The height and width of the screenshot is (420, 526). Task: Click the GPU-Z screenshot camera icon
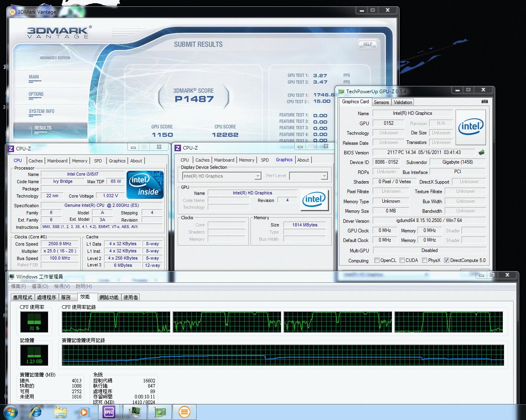point(484,102)
